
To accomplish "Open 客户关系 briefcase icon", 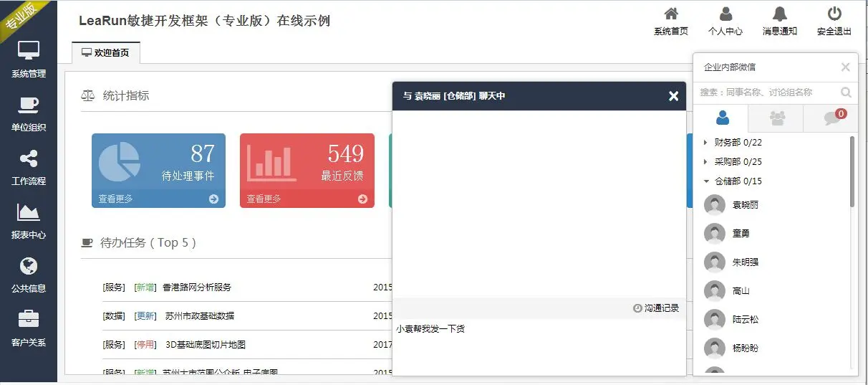I will [29, 319].
